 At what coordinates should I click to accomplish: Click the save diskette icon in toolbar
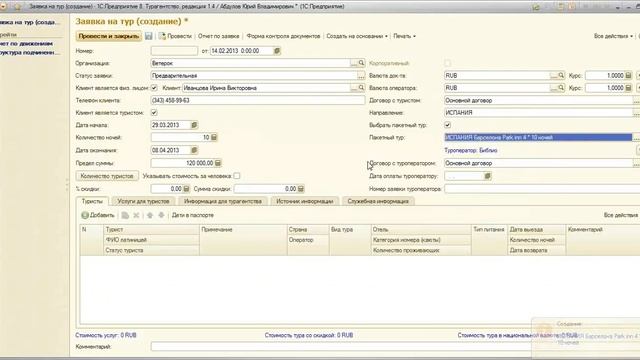point(149,36)
